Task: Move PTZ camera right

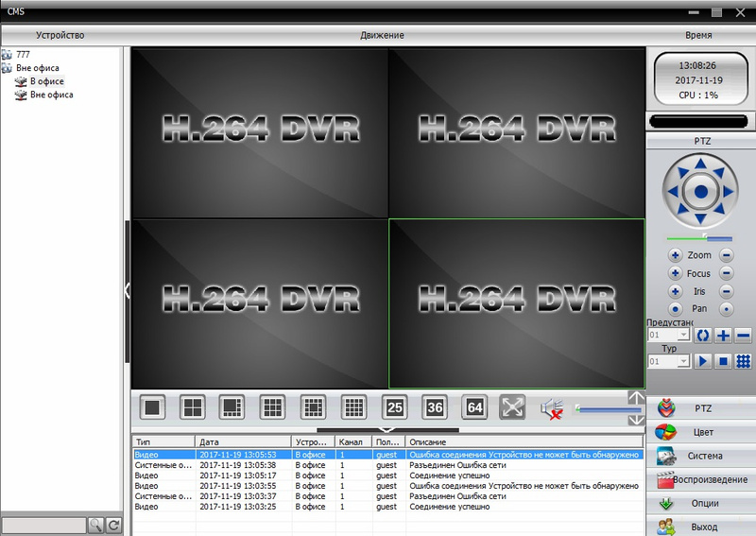Action: coord(728,192)
